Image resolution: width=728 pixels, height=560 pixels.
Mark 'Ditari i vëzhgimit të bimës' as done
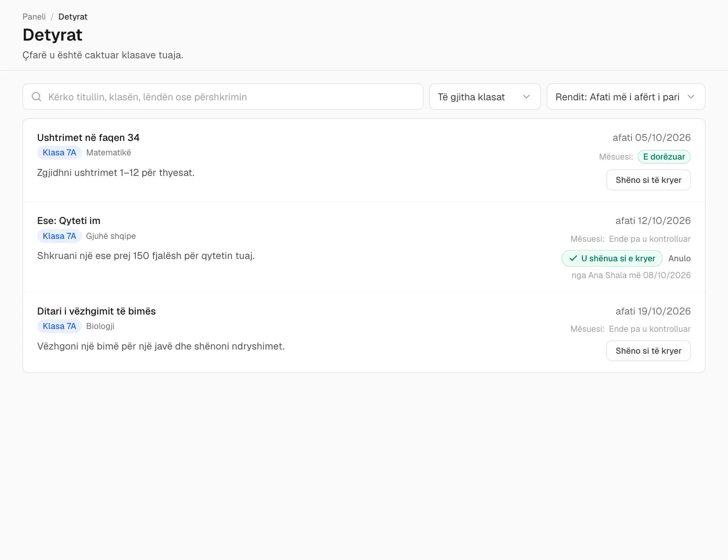pos(648,351)
